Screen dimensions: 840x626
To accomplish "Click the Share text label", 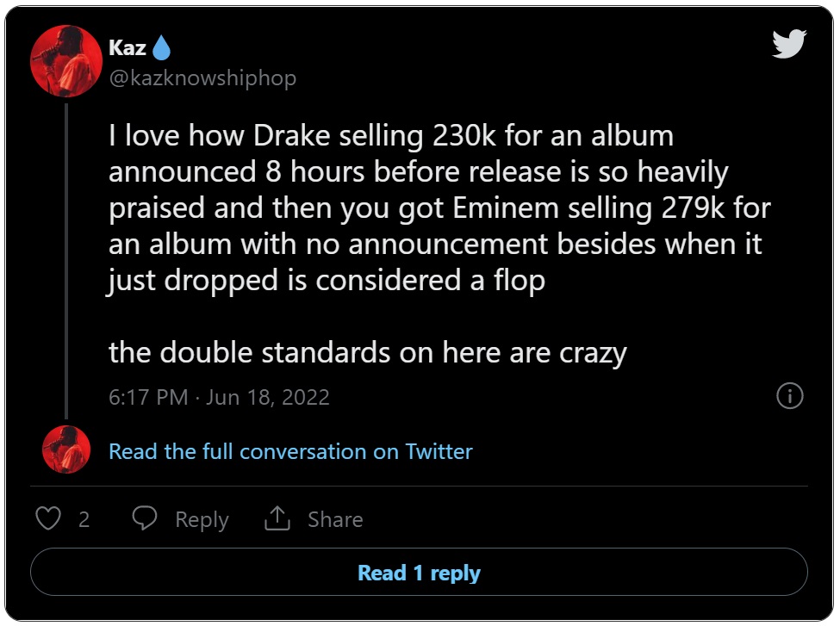I will pyautogui.click(x=335, y=519).
